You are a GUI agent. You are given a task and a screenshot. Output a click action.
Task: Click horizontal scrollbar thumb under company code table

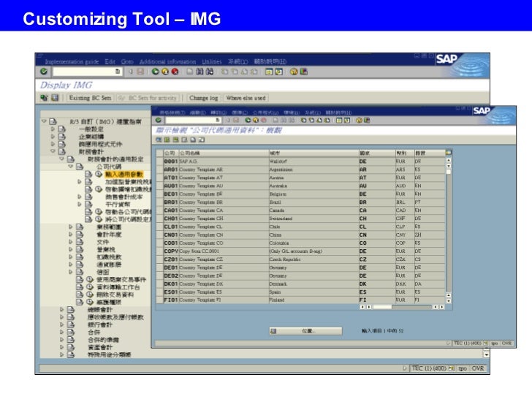coord(382,307)
